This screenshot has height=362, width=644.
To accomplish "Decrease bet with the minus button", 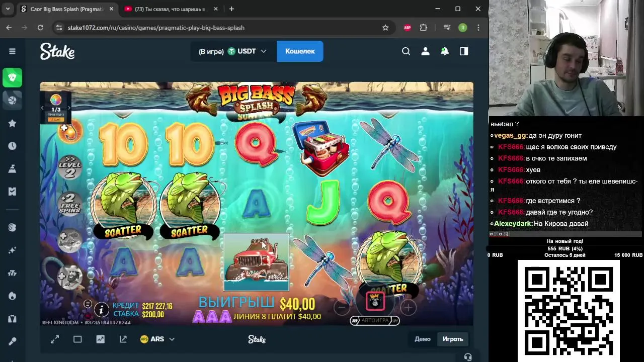I will click(342, 307).
